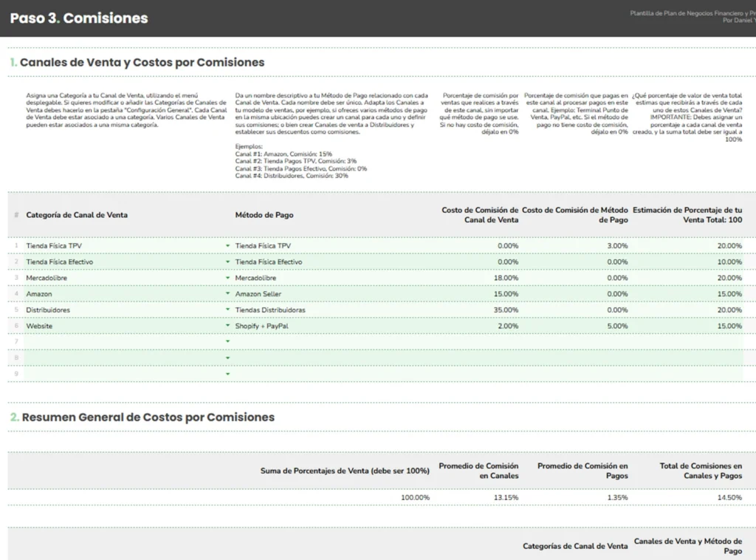Image resolution: width=756 pixels, height=560 pixels.
Task: Select Shopify + PayPal payment commission 5.00%
Action: 618,326
